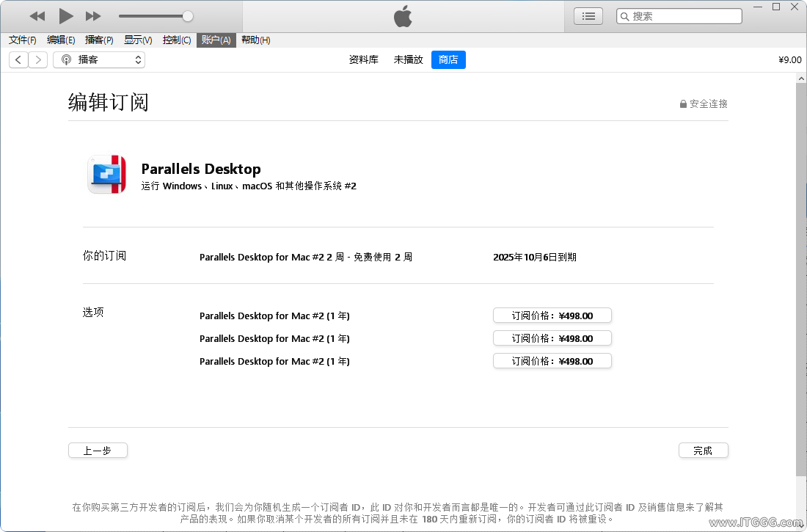Viewport: 807px width, 532px height.
Task: Click the play button
Action: coord(65,16)
